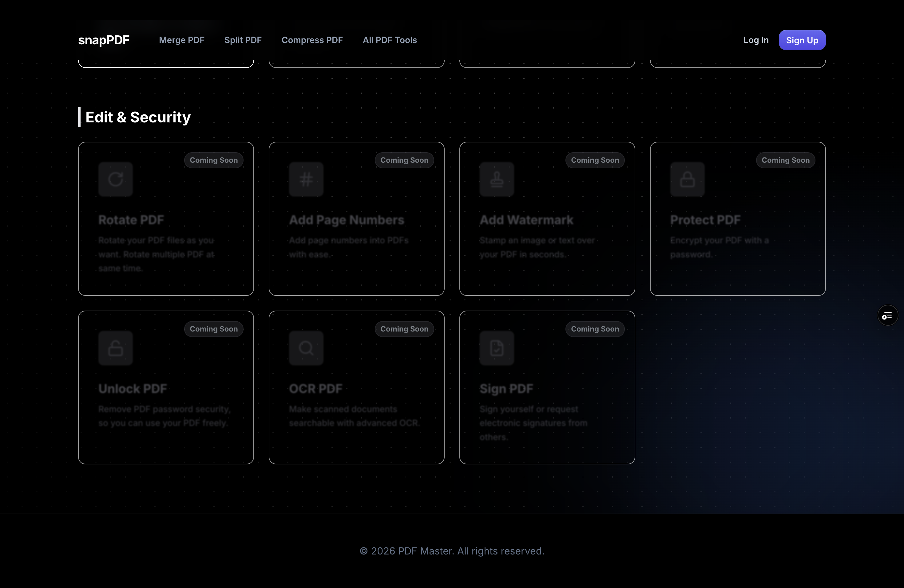904x588 pixels.
Task: Select the Rotate PDF circular arrow icon
Action: click(x=116, y=179)
